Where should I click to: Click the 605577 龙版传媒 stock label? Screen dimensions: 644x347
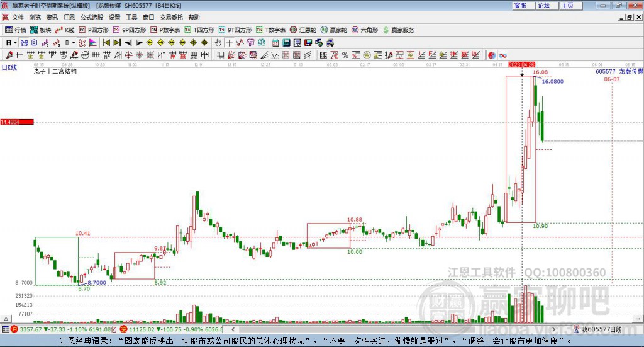[x=619, y=72]
